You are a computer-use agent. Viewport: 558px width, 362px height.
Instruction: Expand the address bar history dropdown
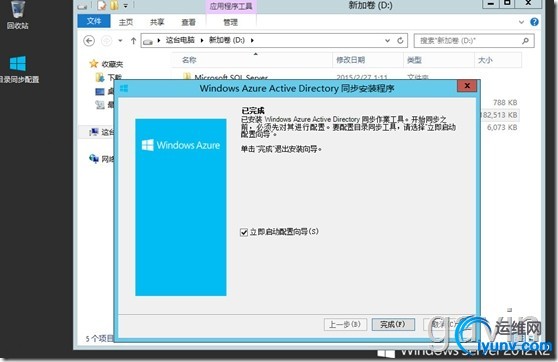(388, 41)
